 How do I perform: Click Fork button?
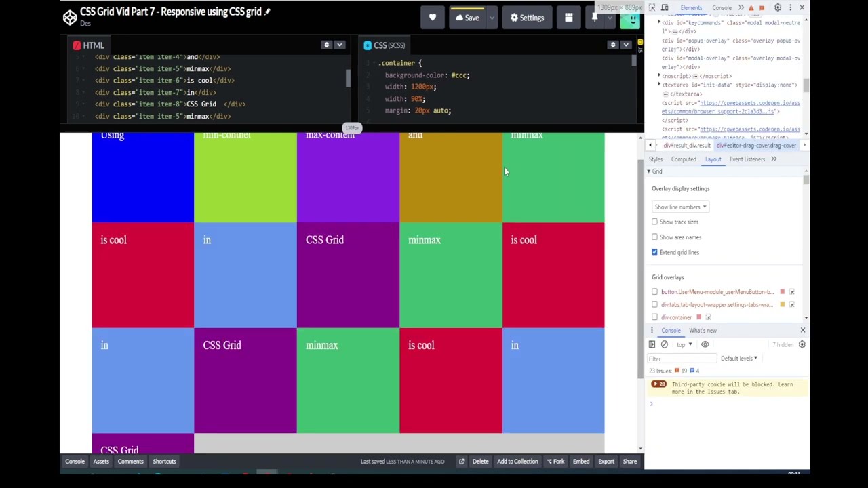coord(554,462)
